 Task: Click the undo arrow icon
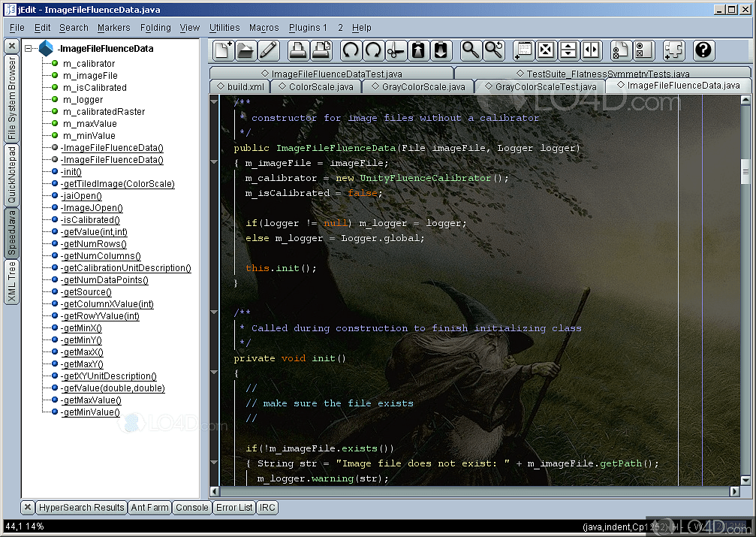point(351,50)
